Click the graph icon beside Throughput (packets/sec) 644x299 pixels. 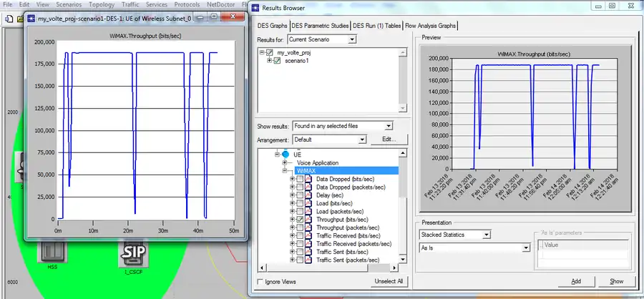(308, 227)
